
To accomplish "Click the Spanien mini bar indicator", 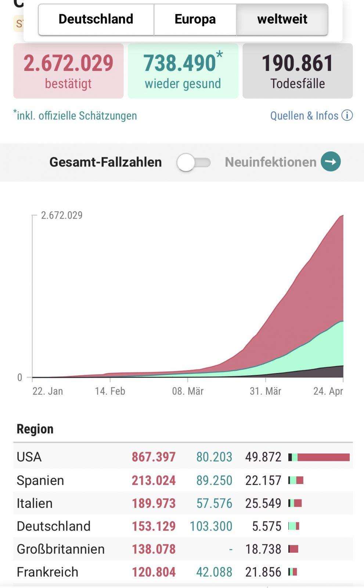I will click(296, 480).
